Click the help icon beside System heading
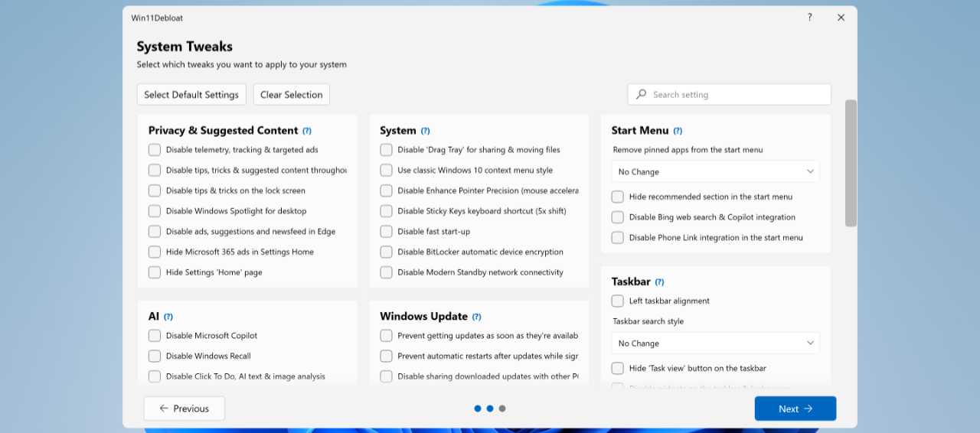Screen dimensions: 980x433 pyautogui.click(x=425, y=131)
